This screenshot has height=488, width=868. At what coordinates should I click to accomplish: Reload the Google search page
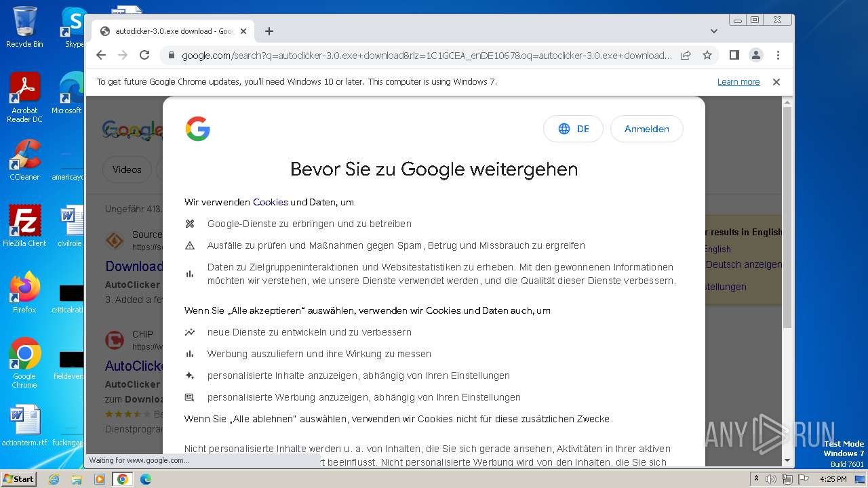[144, 55]
